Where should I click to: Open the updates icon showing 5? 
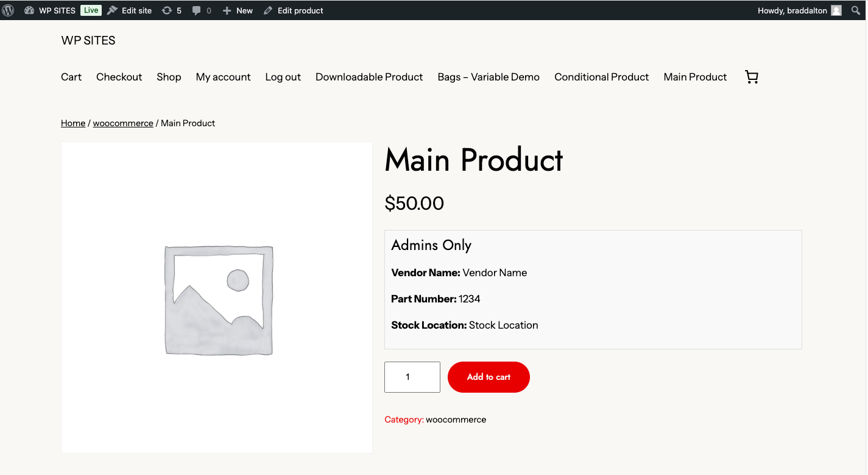(166, 10)
